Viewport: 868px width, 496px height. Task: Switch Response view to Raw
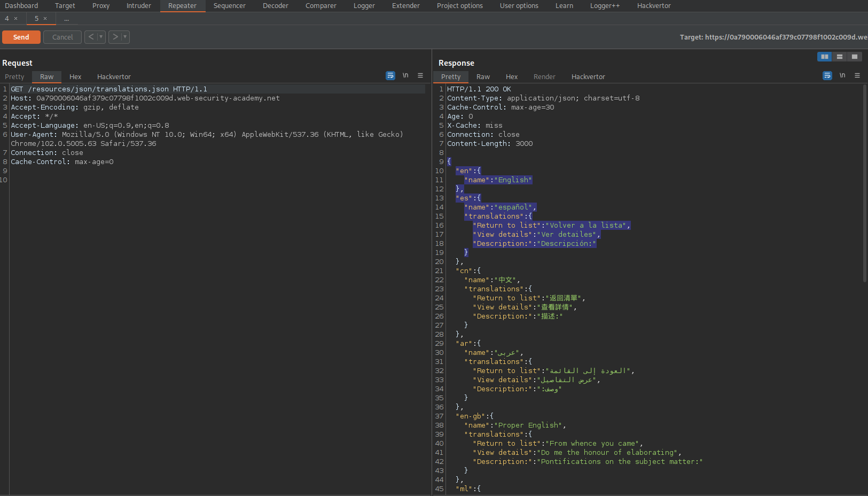point(483,77)
